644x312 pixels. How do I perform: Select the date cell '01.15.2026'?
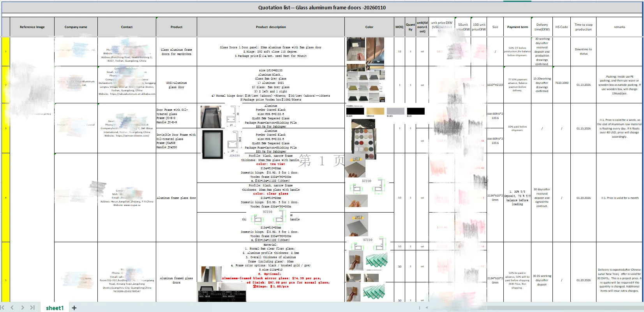(583, 128)
